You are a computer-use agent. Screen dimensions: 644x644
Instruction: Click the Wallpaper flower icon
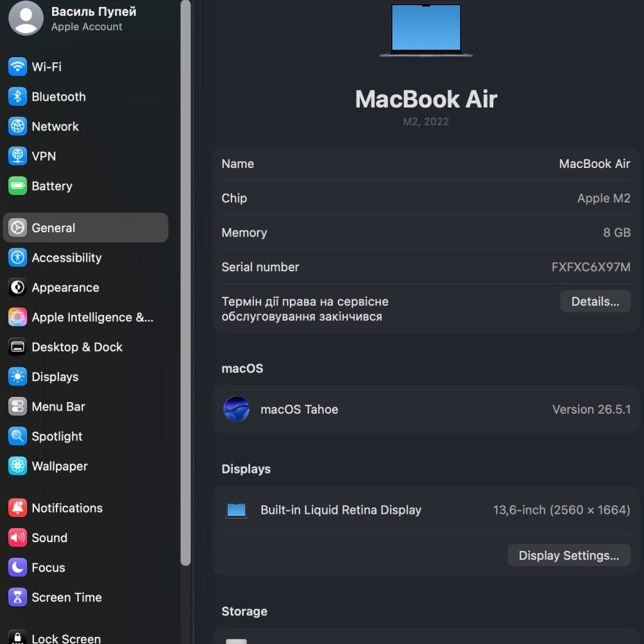coord(17,466)
